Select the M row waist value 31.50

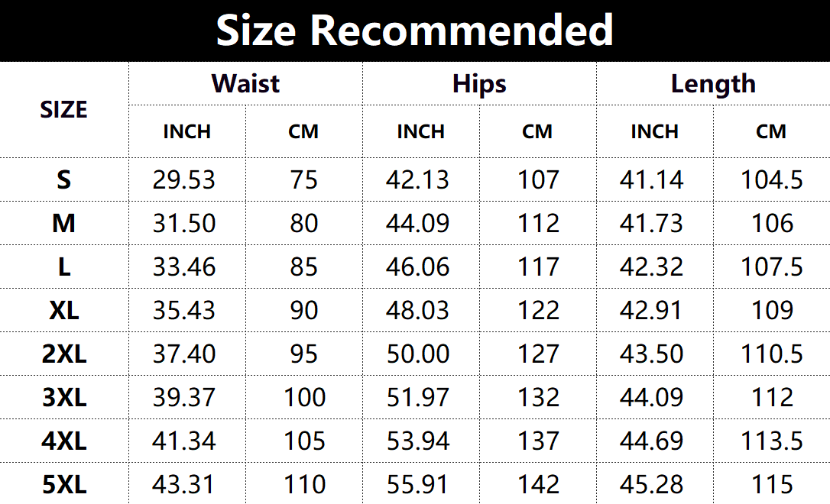pos(184,224)
